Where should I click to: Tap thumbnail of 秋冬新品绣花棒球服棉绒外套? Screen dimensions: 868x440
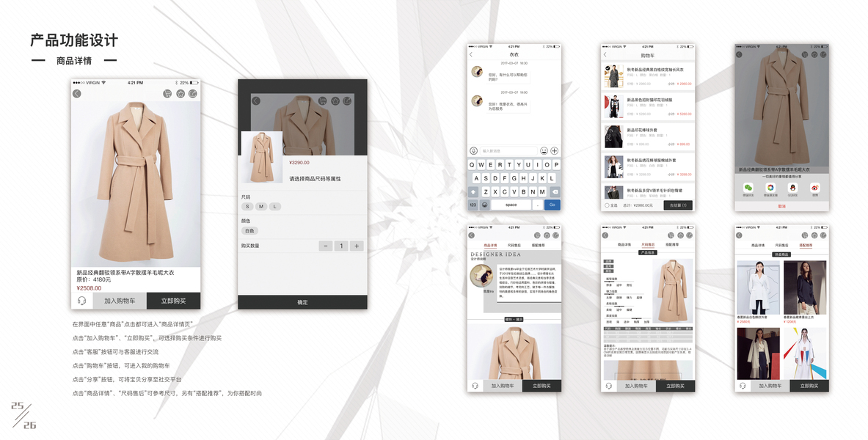[613, 166]
